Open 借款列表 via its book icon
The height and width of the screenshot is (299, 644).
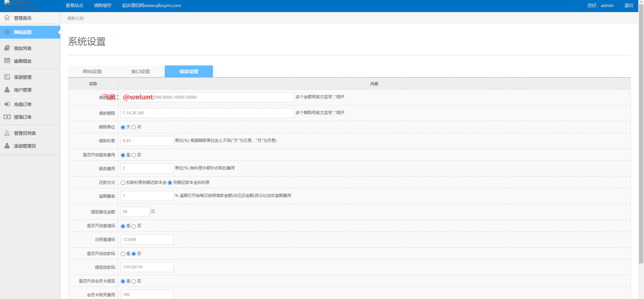[7, 48]
